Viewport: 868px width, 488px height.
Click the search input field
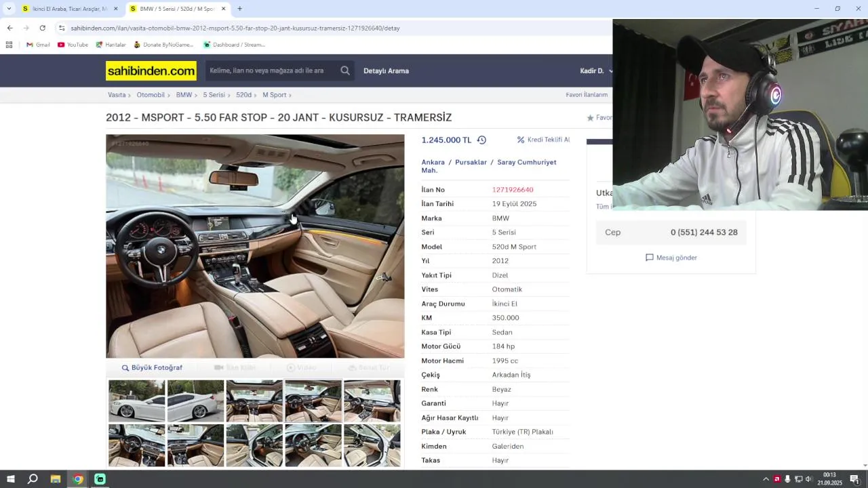(x=271, y=70)
